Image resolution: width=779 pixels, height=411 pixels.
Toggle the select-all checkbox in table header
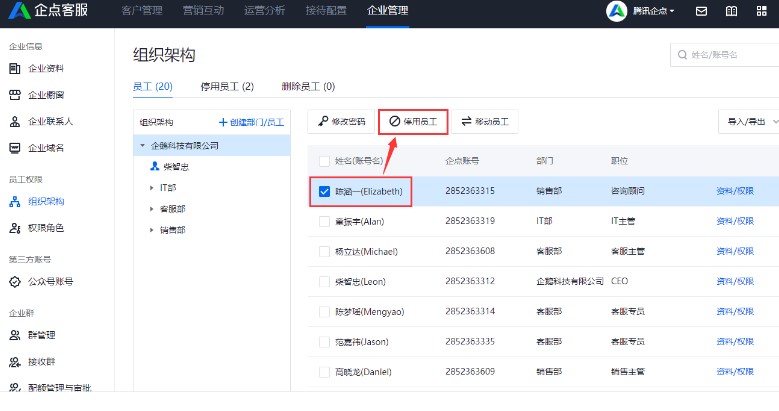pos(324,160)
